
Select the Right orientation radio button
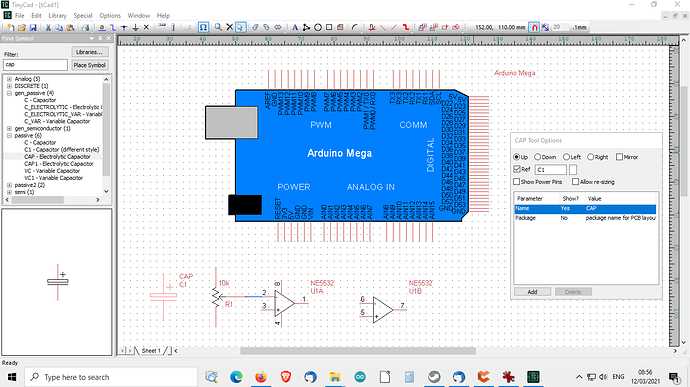pyautogui.click(x=591, y=157)
